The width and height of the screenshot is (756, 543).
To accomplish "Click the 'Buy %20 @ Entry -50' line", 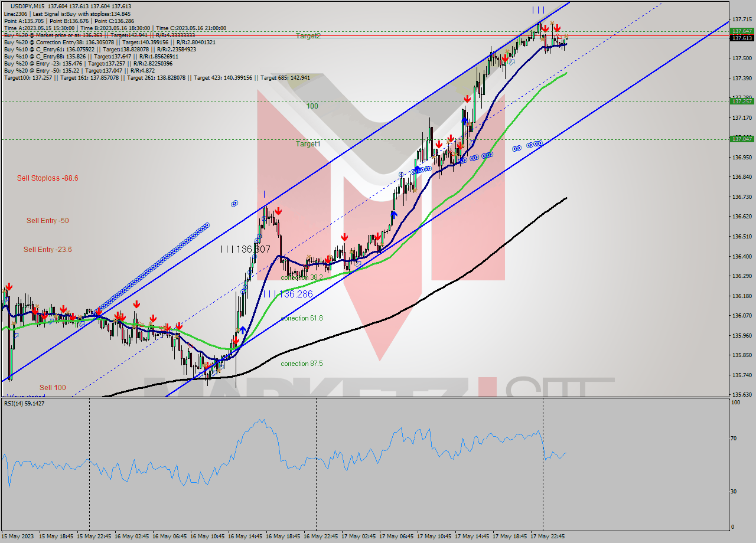I will (79, 70).
